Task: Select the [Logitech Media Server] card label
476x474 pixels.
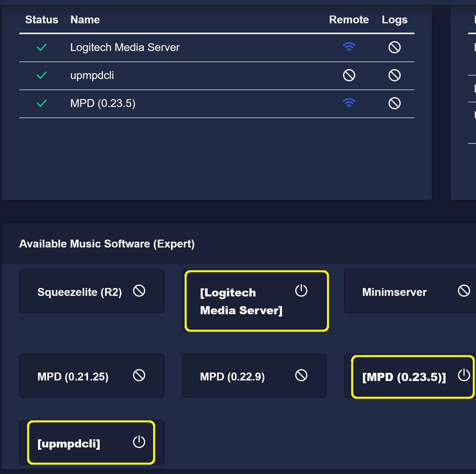Action: [x=241, y=301]
